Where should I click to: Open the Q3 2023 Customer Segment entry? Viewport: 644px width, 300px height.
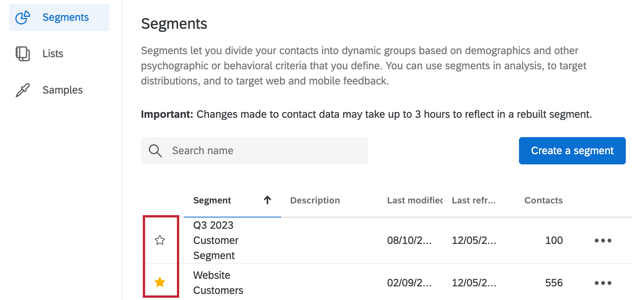216,240
